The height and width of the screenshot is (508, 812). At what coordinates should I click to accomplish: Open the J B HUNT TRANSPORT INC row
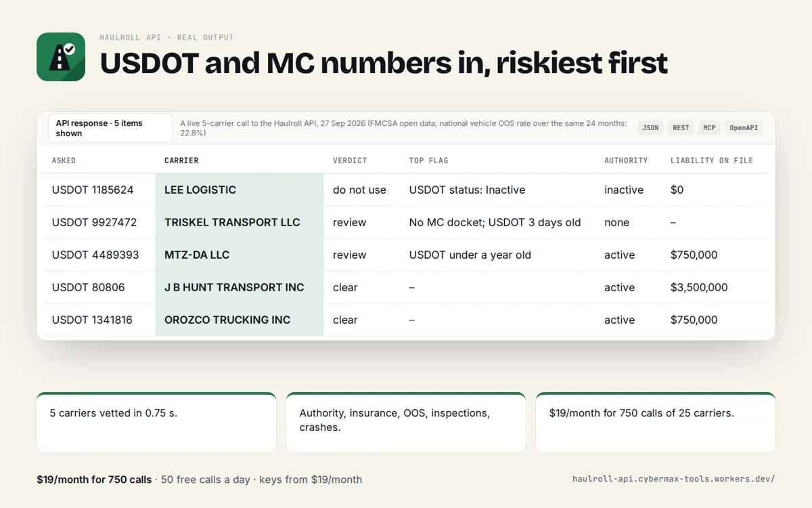(406, 287)
